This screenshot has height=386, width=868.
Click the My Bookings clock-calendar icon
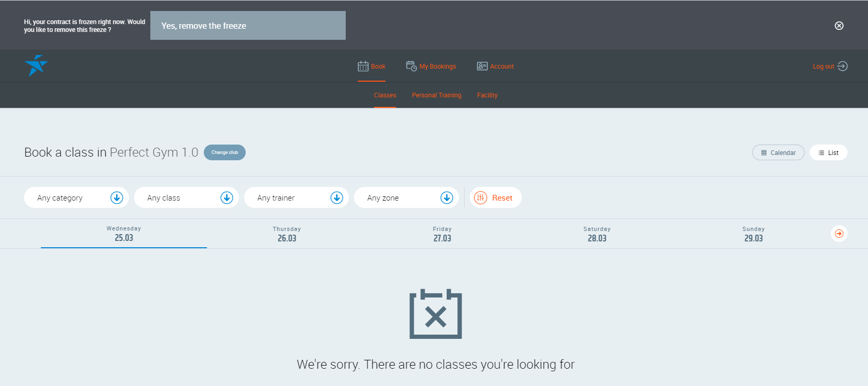(x=411, y=66)
